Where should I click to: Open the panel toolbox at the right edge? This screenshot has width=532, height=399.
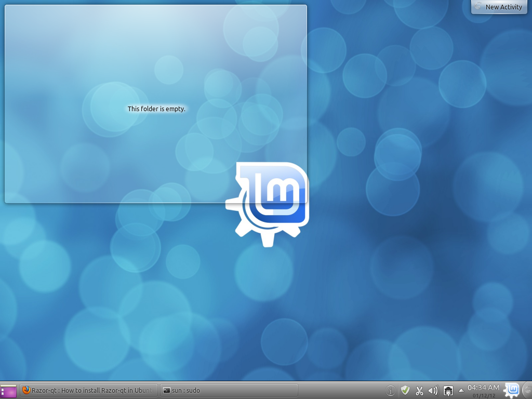coord(528,390)
